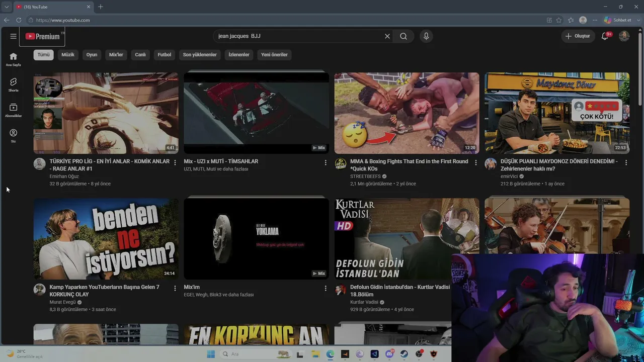Screen dimensions: 644x362
Task: Open Steam from the taskbar
Action: pos(404,354)
